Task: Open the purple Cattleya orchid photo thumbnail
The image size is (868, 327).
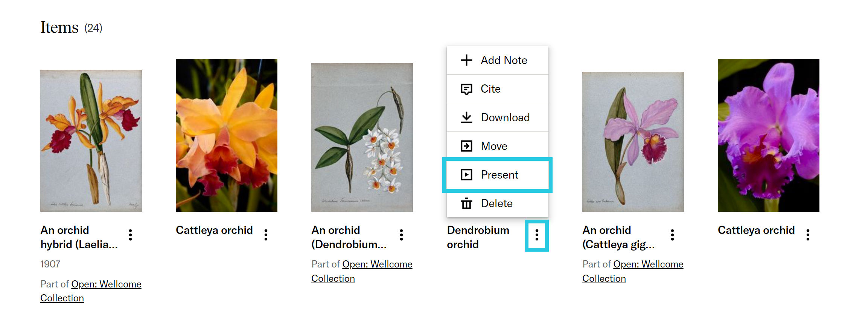Action: (769, 135)
